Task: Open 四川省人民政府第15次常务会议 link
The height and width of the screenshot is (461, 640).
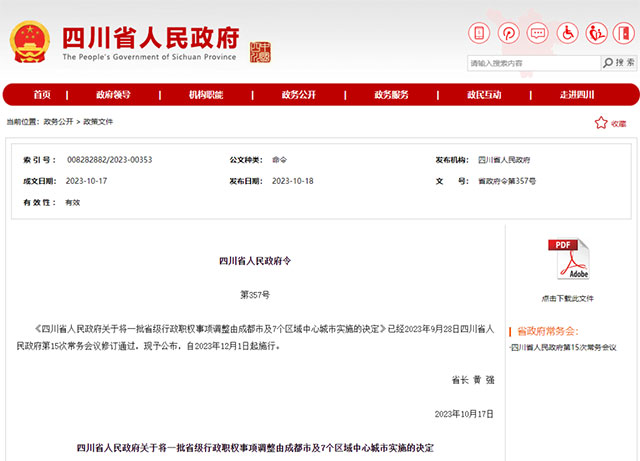Action: 563,347
